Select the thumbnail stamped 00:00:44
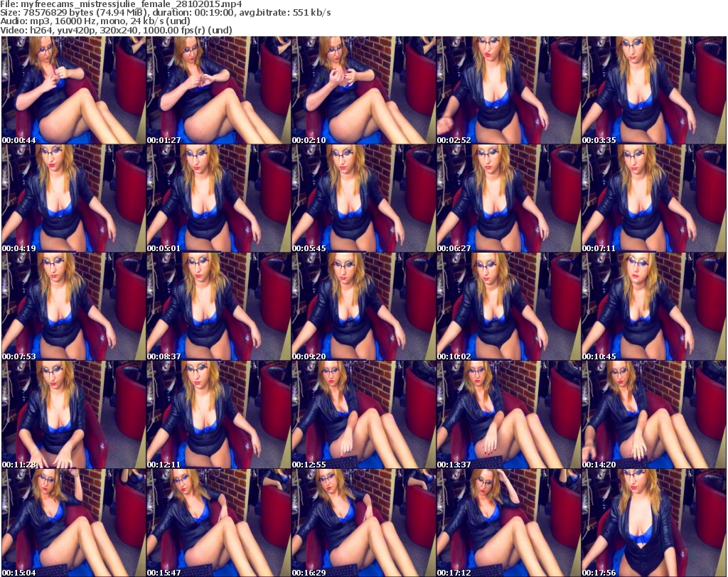Viewport: 728px width, 577px height. [74, 90]
